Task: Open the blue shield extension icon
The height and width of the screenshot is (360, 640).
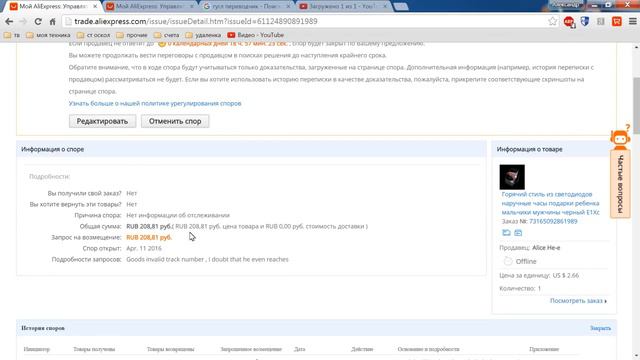Action: [x=584, y=22]
